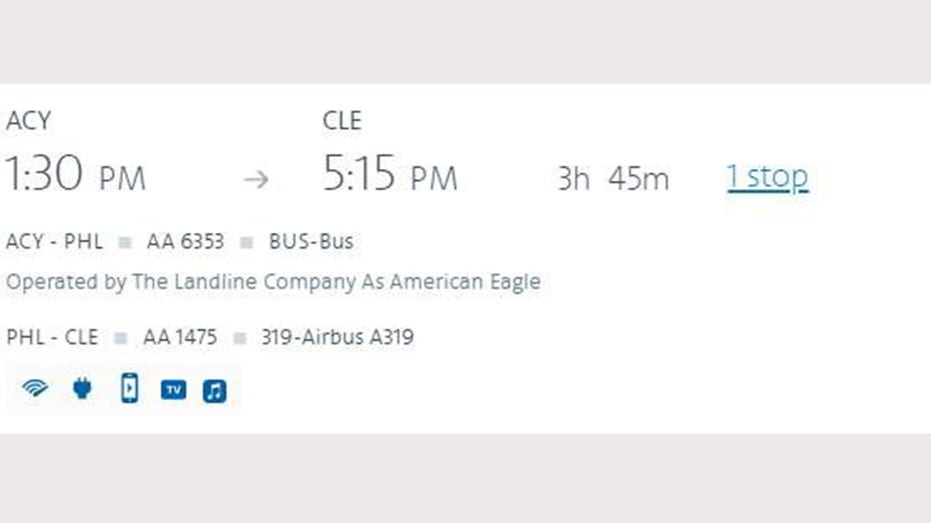
Task: Click the arrow between departure and arrival
Action: point(257,179)
